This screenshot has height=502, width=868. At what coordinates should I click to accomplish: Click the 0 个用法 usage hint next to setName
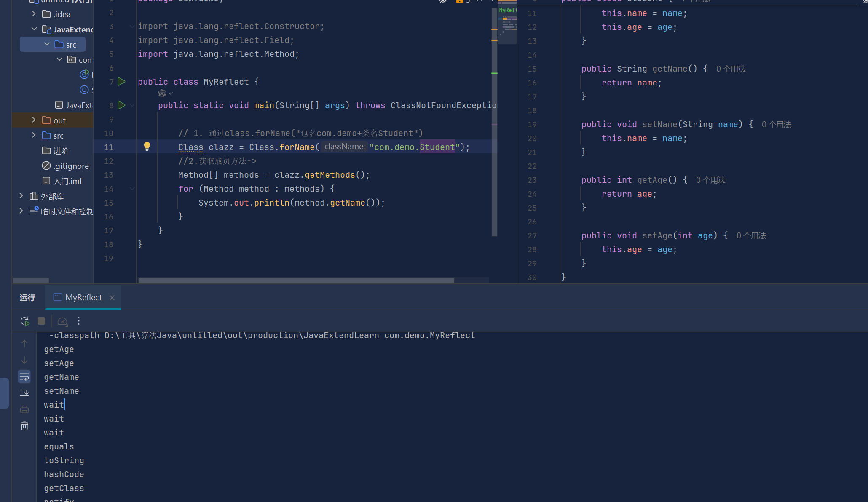pyautogui.click(x=777, y=124)
